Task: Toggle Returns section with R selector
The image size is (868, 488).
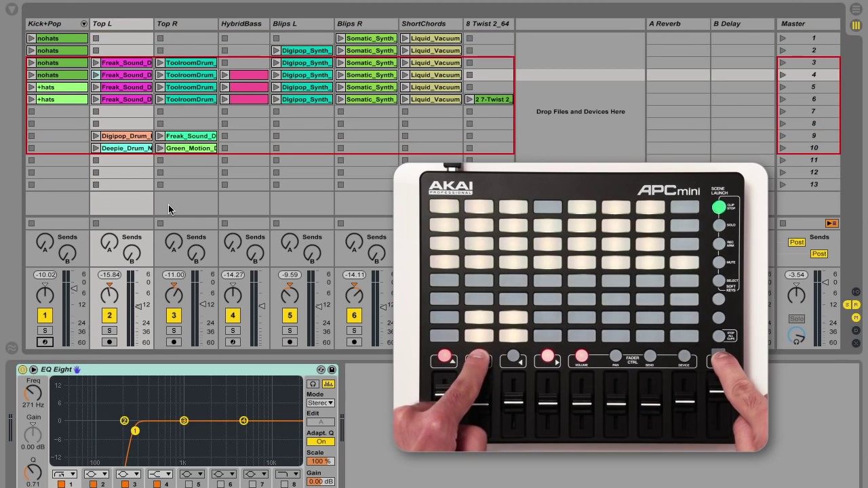Action: [856, 305]
